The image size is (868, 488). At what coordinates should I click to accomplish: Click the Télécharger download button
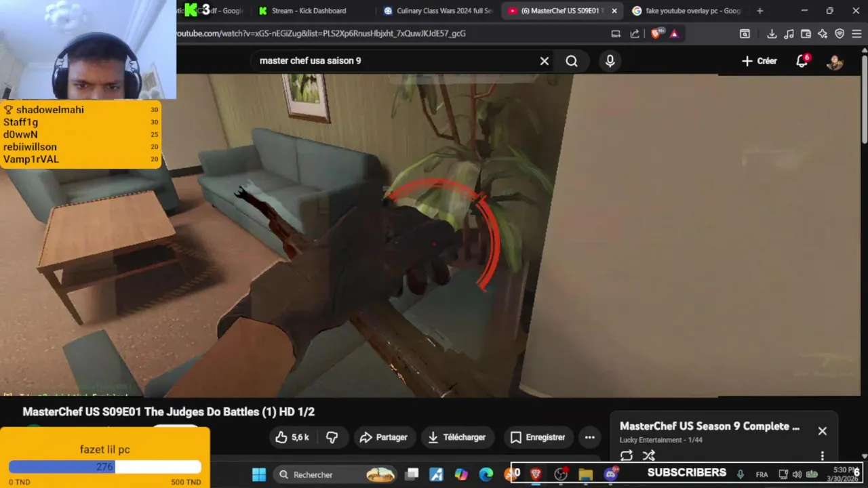[458, 437]
